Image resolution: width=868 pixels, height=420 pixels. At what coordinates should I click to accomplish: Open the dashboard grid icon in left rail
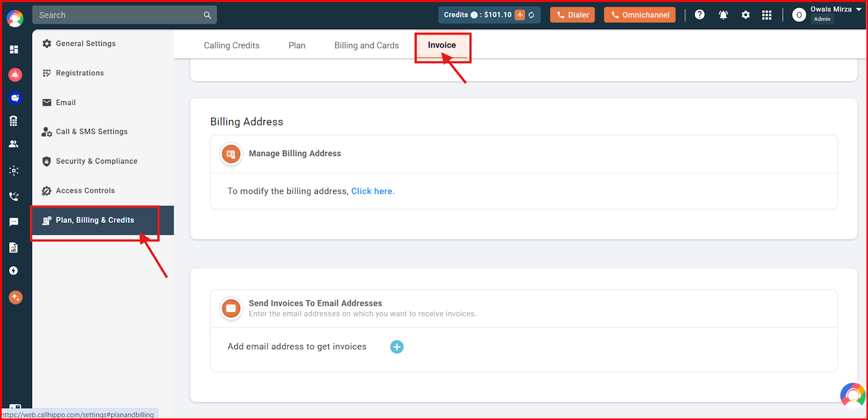pos(14,49)
